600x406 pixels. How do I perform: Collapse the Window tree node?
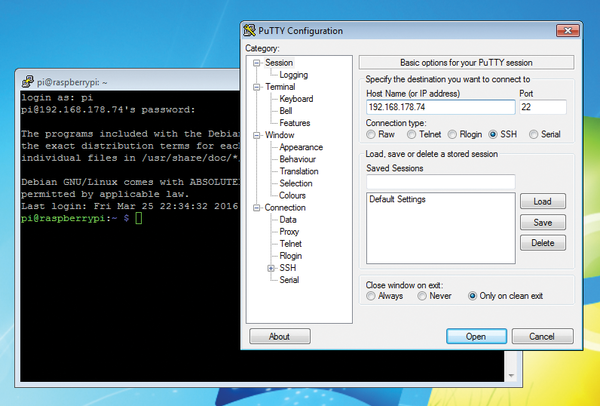coord(257,135)
